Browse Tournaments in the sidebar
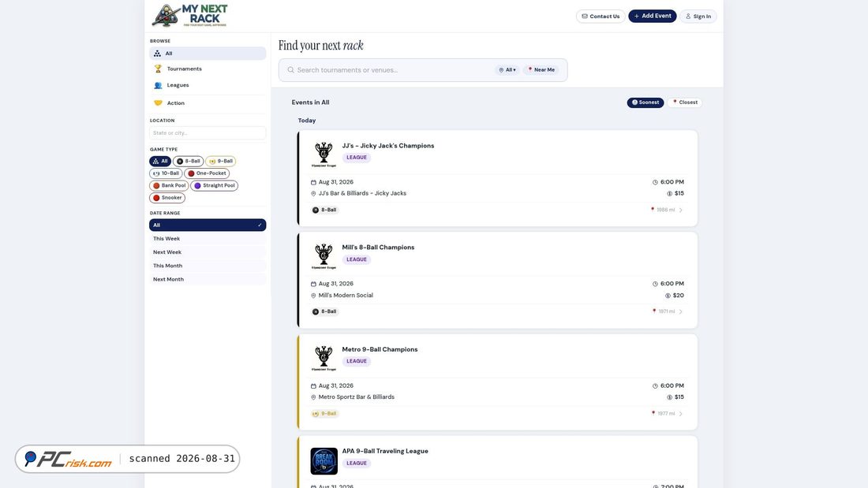The image size is (868, 488). pyautogui.click(x=208, y=69)
